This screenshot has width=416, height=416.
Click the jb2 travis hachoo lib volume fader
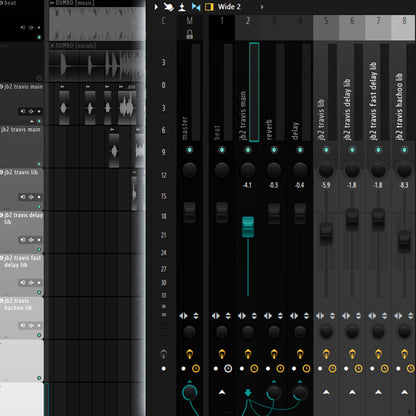(404, 242)
